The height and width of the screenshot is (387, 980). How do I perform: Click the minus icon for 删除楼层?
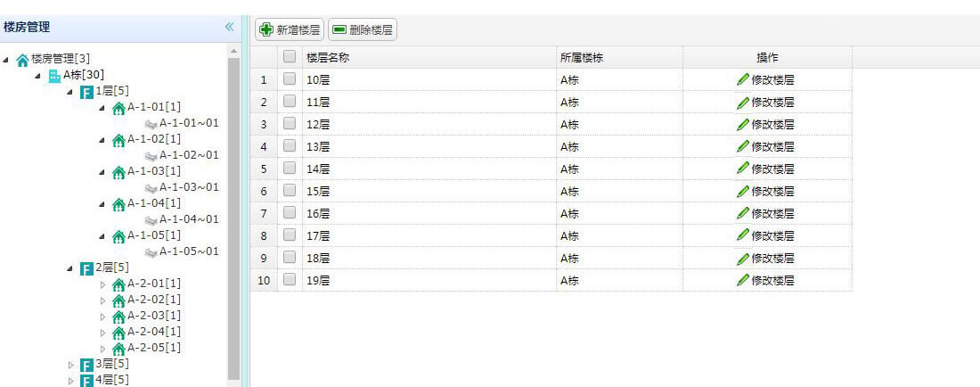pyautogui.click(x=339, y=29)
